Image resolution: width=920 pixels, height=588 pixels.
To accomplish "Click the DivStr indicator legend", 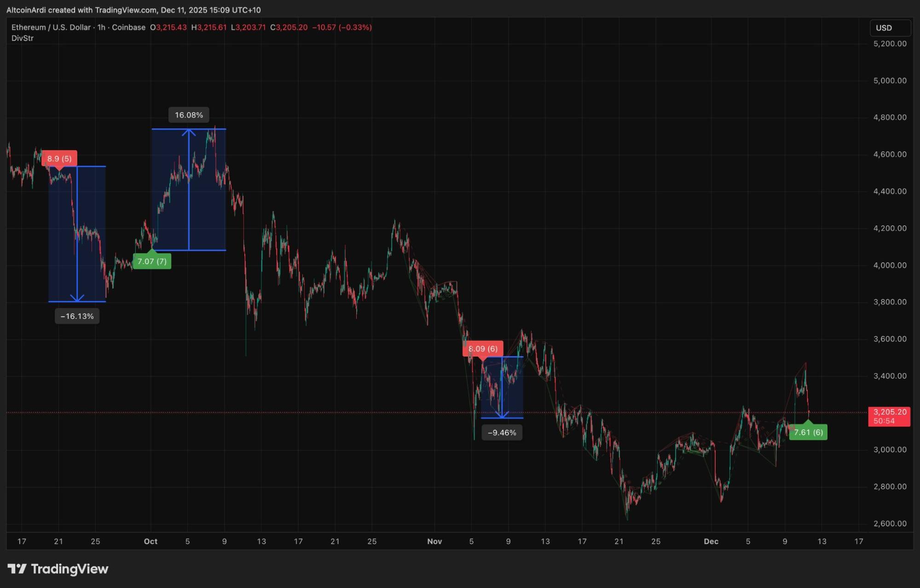I will tap(23, 38).
